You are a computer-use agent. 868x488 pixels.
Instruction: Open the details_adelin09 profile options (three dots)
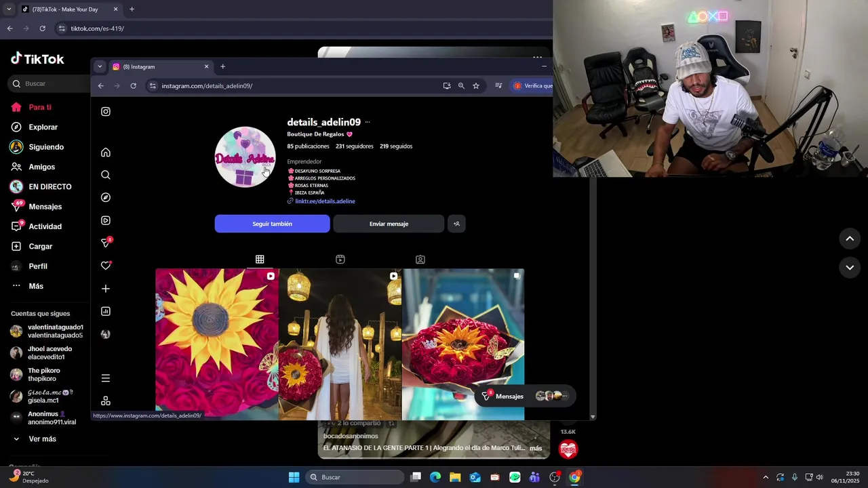368,123
